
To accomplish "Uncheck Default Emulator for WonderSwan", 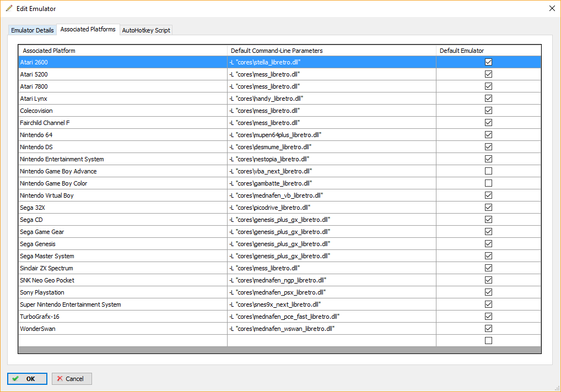I will pos(488,329).
